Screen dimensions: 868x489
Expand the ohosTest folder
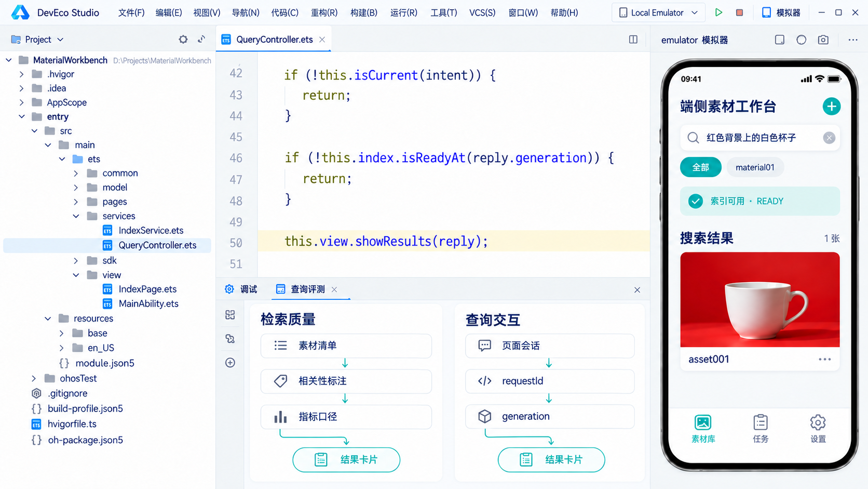[34, 378]
